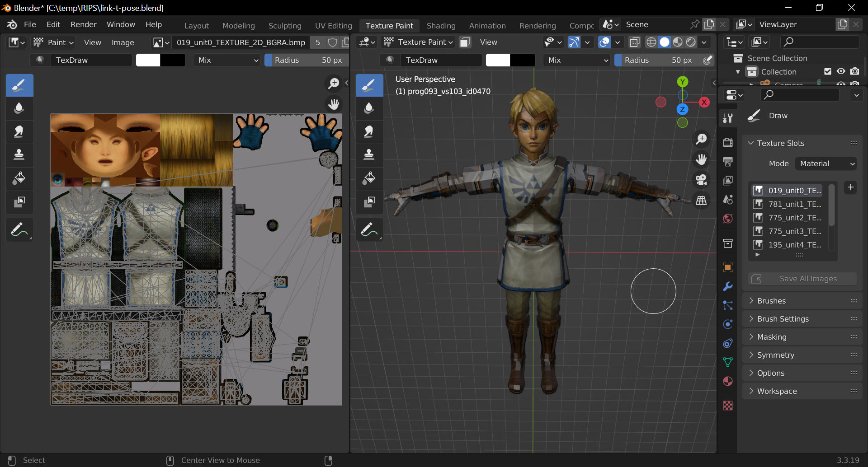Switch to the UV Editing workspace tab
This screenshot has height=467, width=868.
tap(334, 26)
